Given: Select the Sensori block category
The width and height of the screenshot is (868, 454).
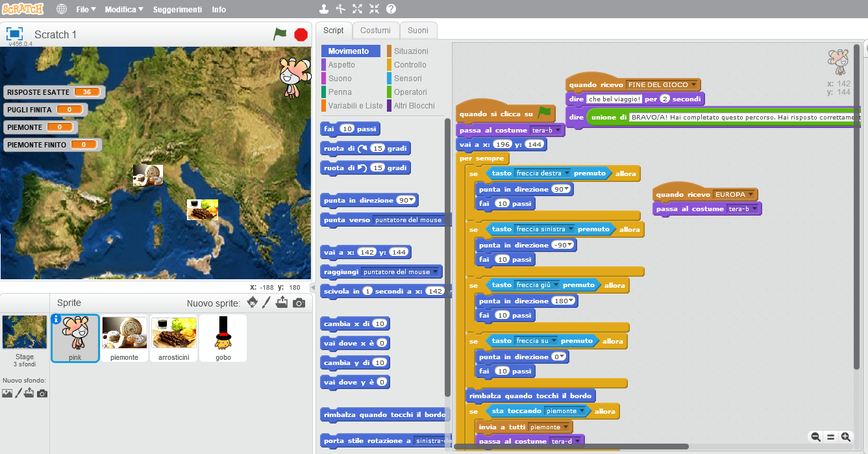Looking at the screenshot, I should click(408, 79).
